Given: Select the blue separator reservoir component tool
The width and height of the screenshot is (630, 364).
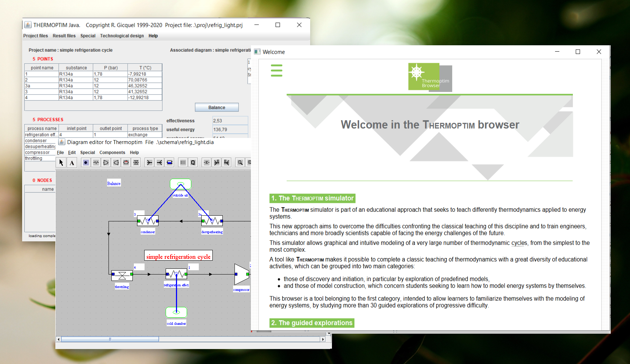Looking at the screenshot, I should tap(170, 163).
